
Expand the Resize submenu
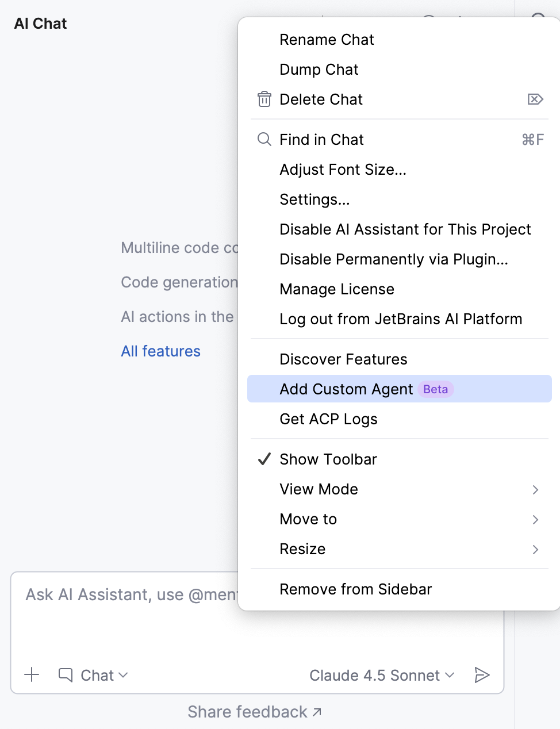pyautogui.click(x=302, y=549)
